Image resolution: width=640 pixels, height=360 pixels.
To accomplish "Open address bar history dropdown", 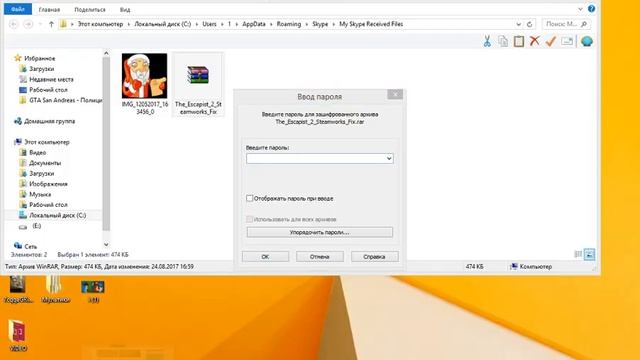I will pyautogui.click(x=518, y=24).
